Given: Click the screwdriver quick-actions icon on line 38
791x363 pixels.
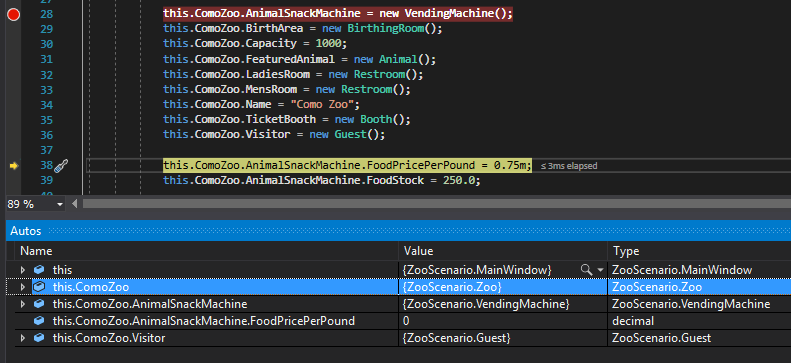Looking at the screenshot, I should click(x=61, y=166).
